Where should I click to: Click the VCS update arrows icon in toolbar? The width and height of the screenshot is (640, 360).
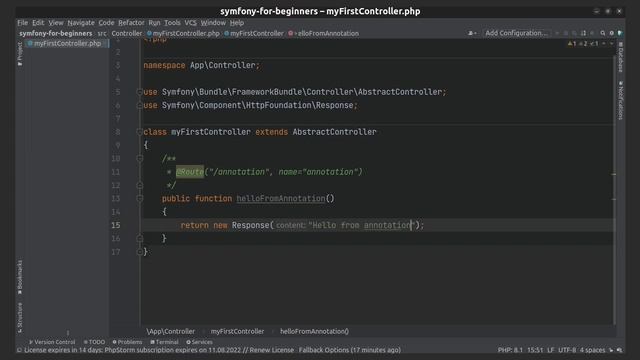click(x=583, y=33)
